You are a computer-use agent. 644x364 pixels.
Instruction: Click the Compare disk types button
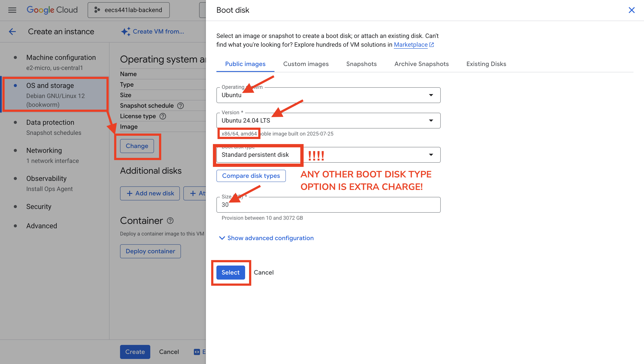click(251, 176)
